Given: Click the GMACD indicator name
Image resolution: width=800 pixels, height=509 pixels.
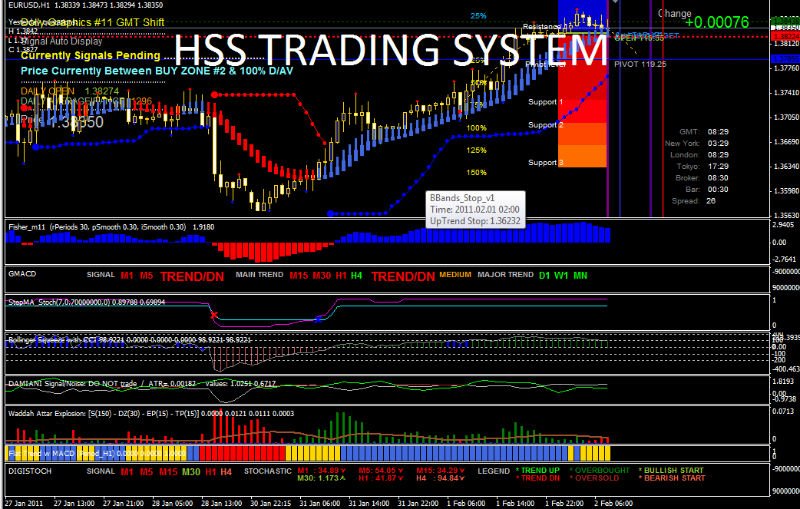Looking at the screenshot, I should coord(22,274).
